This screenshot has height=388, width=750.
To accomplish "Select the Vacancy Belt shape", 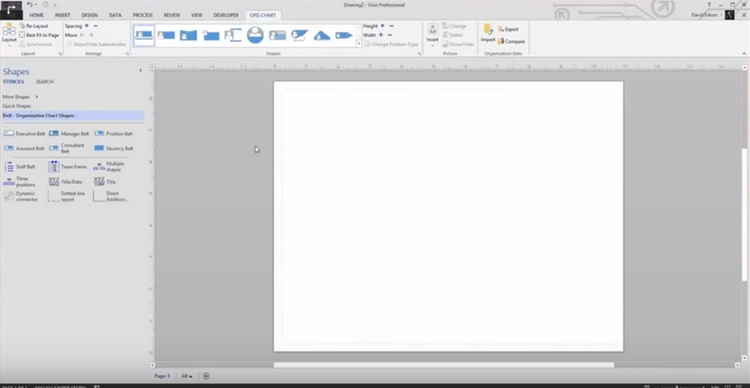I will tap(114, 148).
